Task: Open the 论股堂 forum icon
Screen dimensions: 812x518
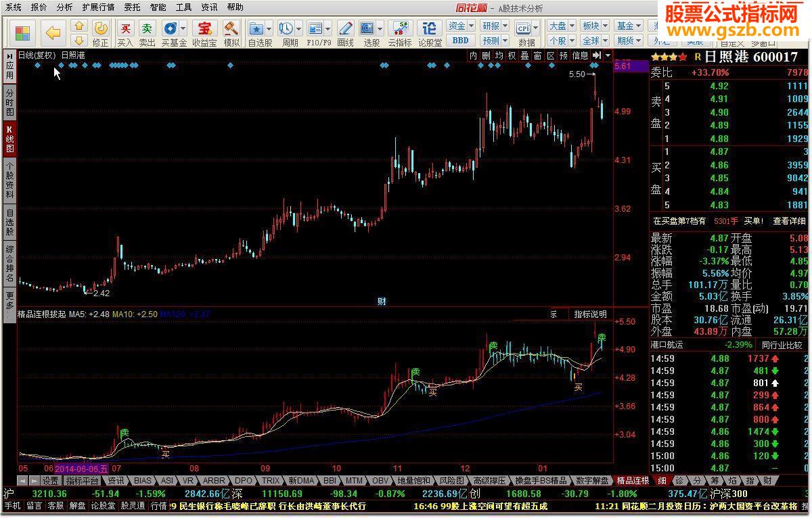Action: click(x=429, y=28)
